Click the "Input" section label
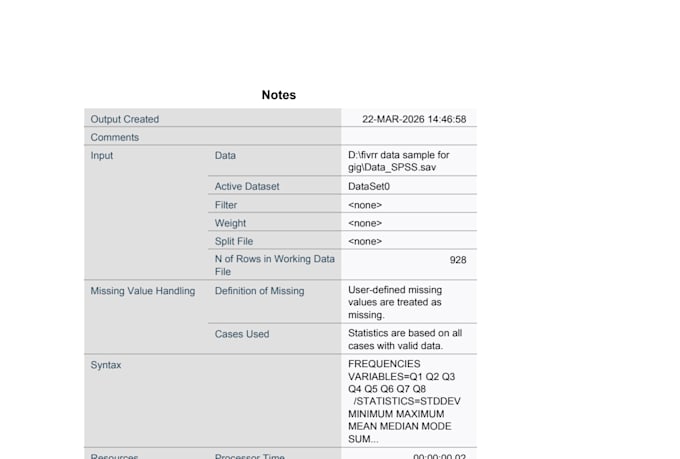680x459 pixels. [101, 155]
